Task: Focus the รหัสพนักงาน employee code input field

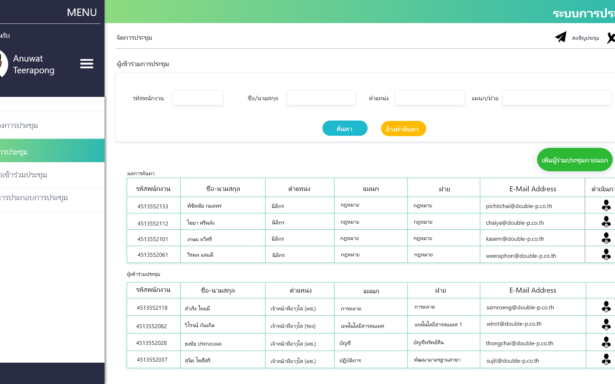Action: (198, 98)
